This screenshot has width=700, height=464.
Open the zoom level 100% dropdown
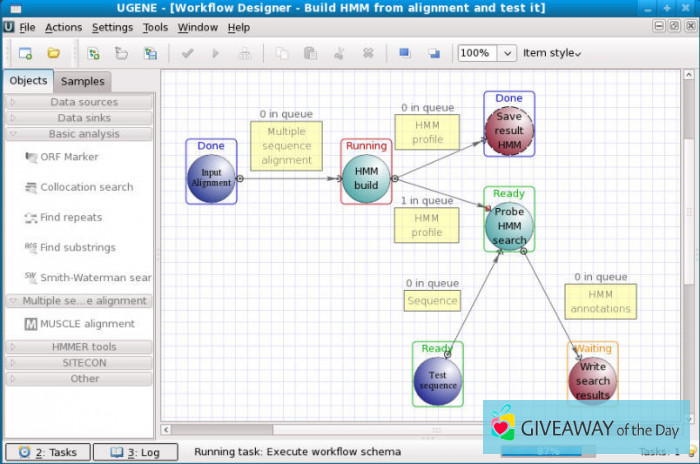pos(507,53)
